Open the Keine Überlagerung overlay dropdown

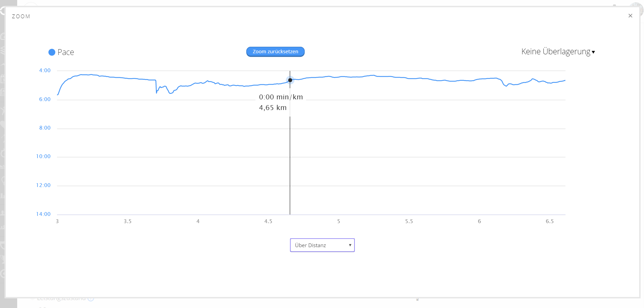coord(558,52)
